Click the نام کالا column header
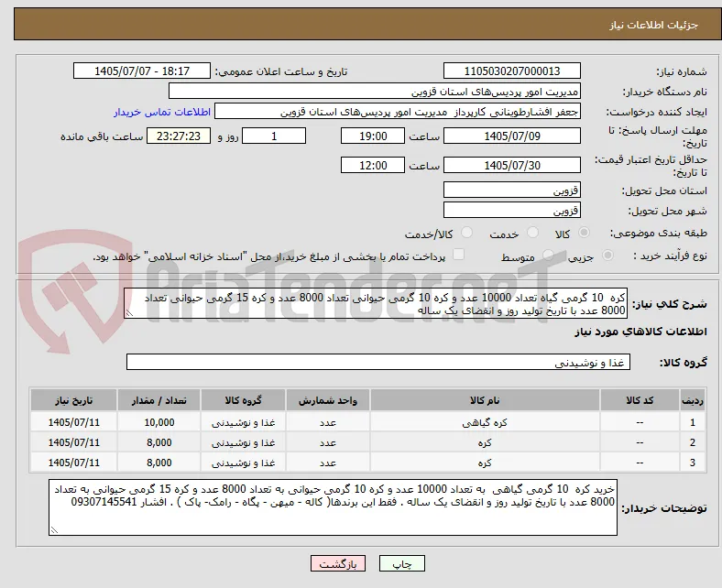 [x=485, y=400]
